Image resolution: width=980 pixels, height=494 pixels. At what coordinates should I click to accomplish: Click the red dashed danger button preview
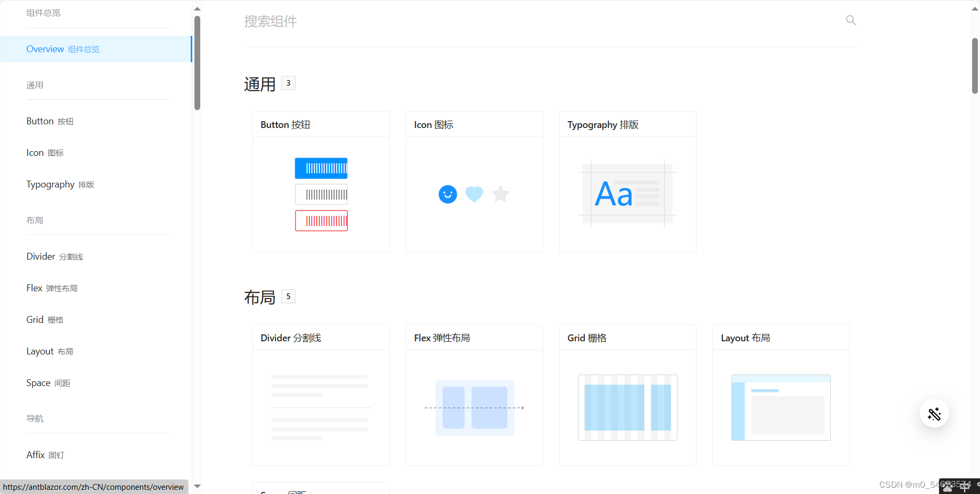(x=321, y=220)
